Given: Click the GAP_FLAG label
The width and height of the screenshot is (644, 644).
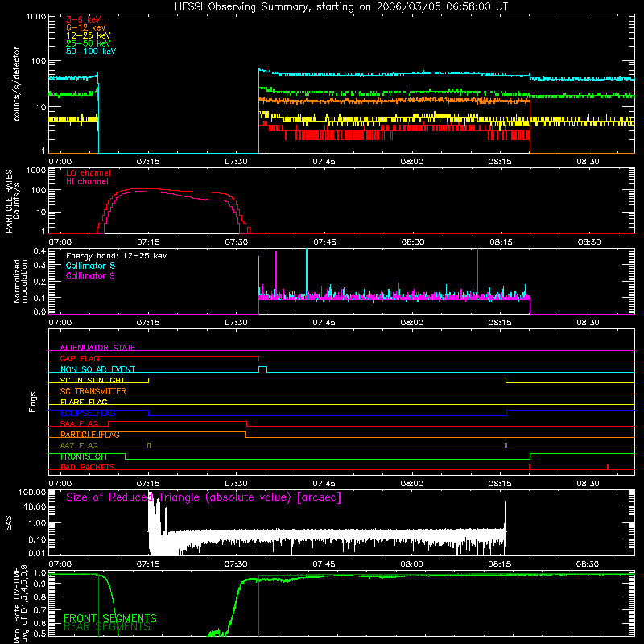Looking at the screenshot, I should (x=80, y=358).
